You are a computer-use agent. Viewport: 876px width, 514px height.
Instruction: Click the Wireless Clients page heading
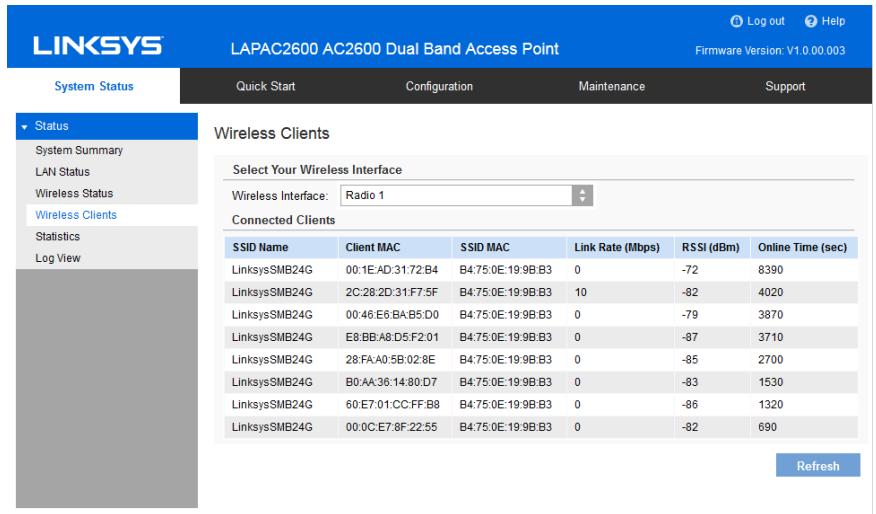[x=272, y=134]
